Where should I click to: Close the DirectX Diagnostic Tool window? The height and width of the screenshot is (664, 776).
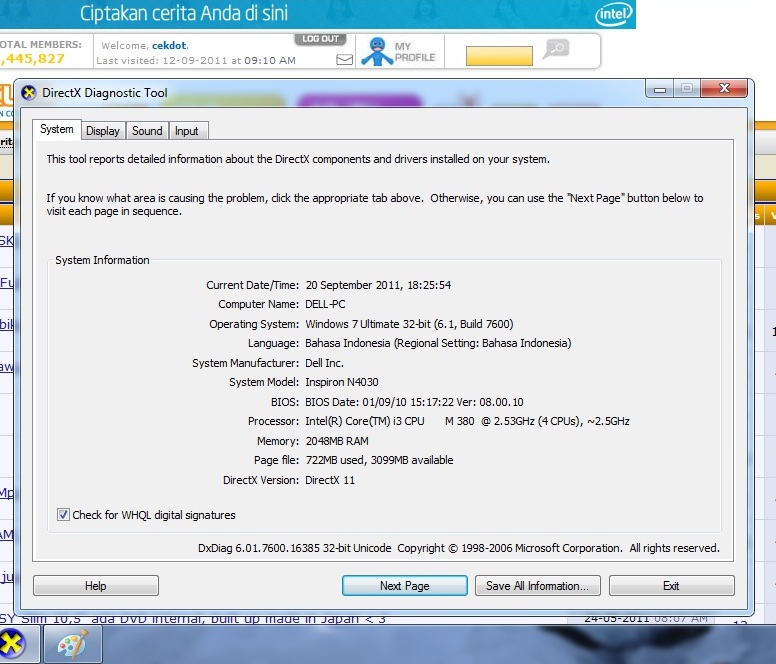tap(725, 89)
